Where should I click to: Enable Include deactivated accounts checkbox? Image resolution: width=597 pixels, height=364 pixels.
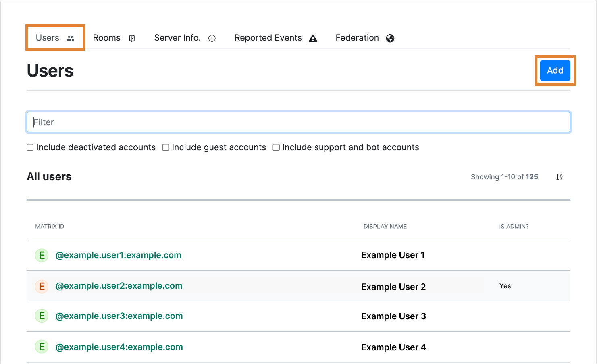pyautogui.click(x=30, y=147)
